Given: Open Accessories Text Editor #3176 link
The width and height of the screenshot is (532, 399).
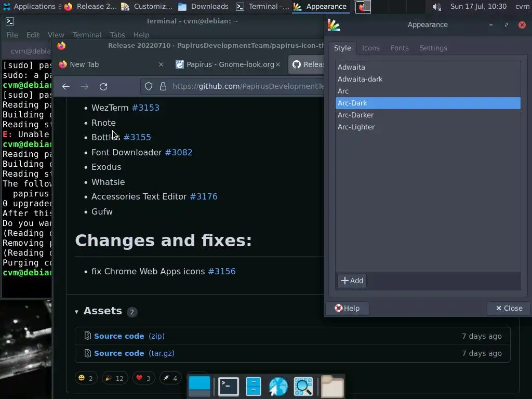Looking at the screenshot, I should (204, 197).
